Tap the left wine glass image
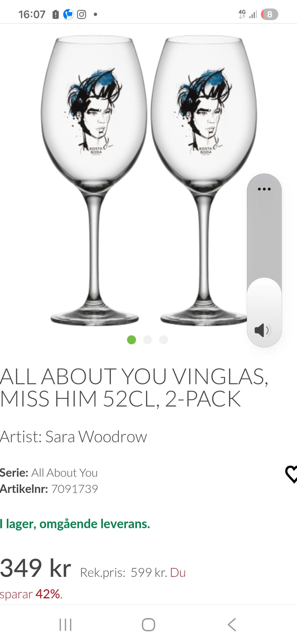Screen dimensions: 297x644 point(94,181)
